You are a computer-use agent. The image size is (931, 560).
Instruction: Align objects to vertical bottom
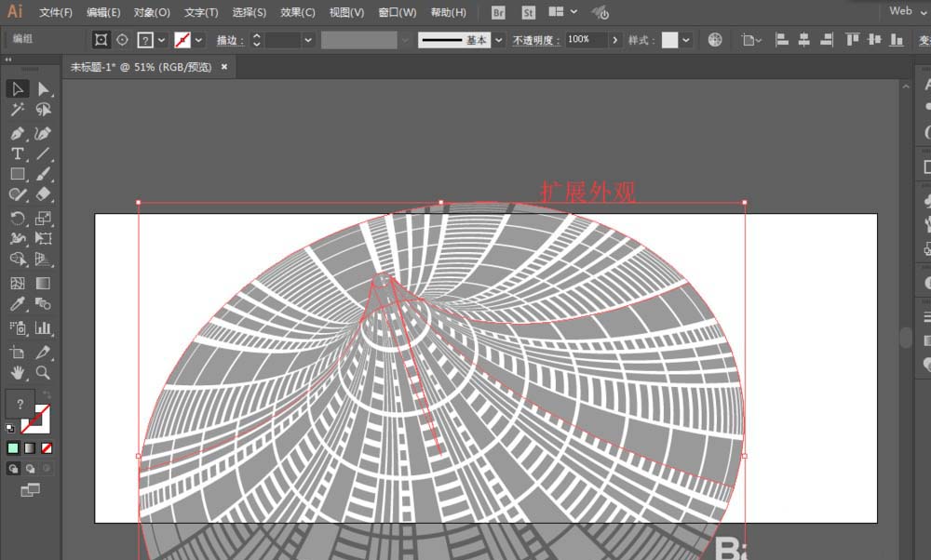pyautogui.click(x=897, y=40)
